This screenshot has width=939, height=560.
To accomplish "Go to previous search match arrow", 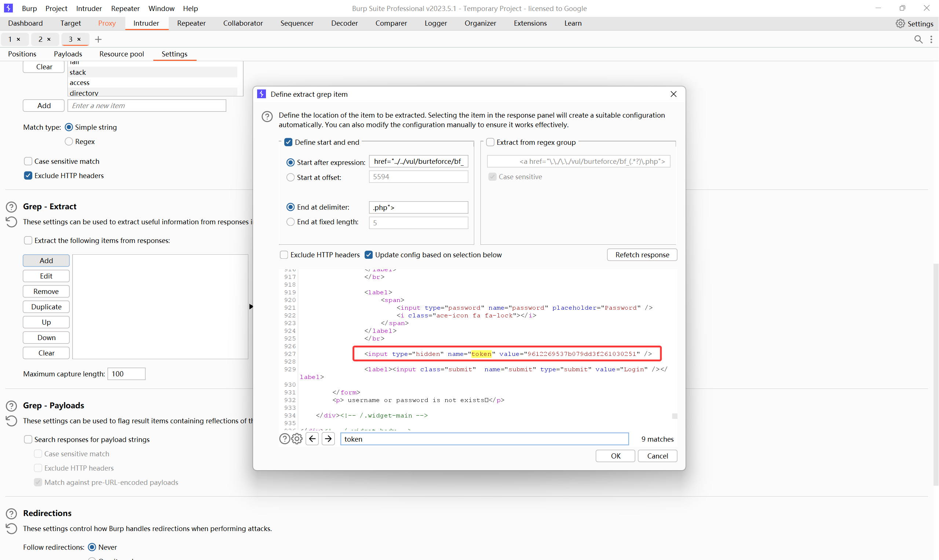I will (312, 439).
